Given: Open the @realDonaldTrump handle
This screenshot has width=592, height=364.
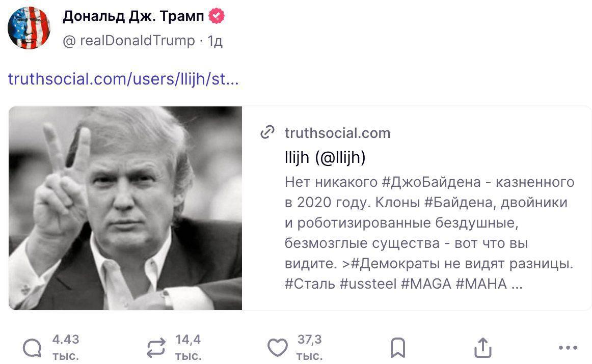Looking at the screenshot, I should (128, 41).
